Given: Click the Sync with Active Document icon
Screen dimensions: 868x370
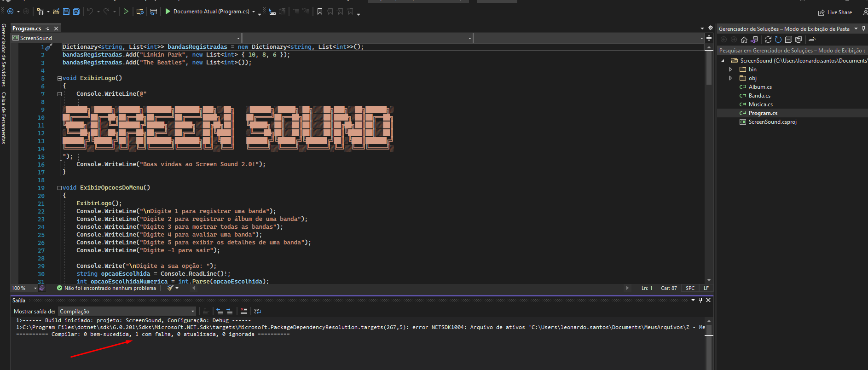Looking at the screenshot, I should pos(768,40).
